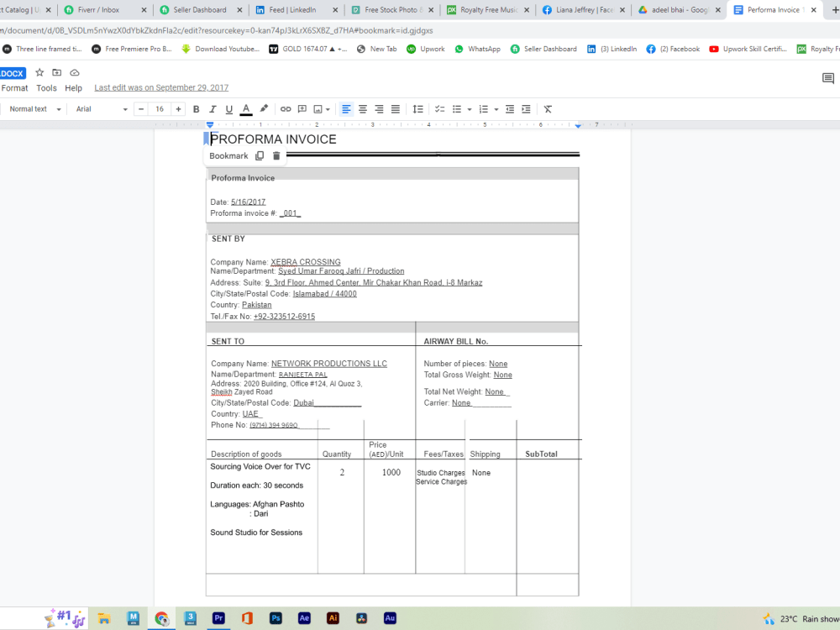Open the text color picker
Screen dimensions: 840x630
click(246, 109)
